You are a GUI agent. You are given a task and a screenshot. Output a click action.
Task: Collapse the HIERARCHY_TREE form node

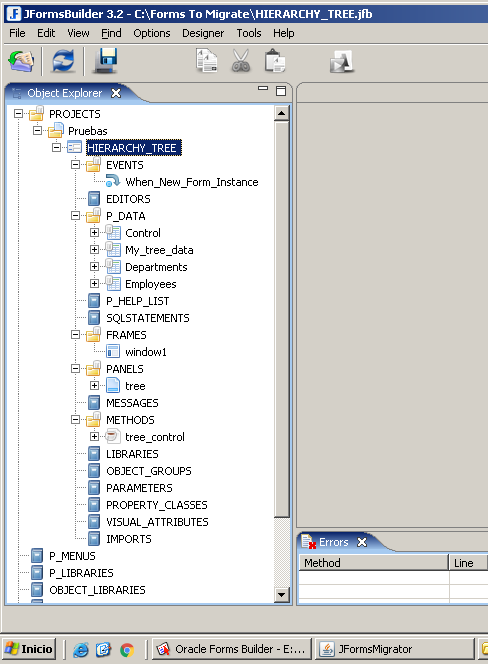click(x=56, y=147)
